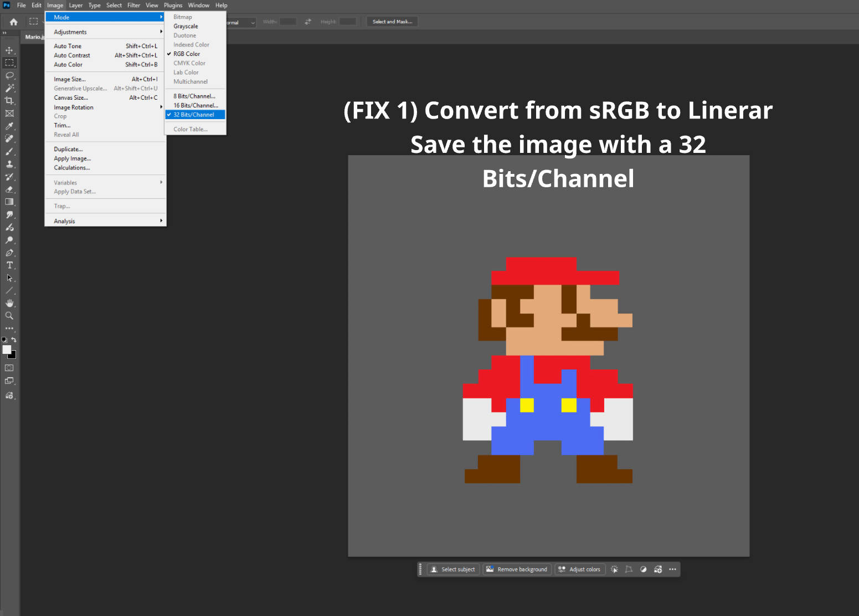859x616 pixels.
Task: Click the Home icon in options bar
Action: [x=14, y=22]
